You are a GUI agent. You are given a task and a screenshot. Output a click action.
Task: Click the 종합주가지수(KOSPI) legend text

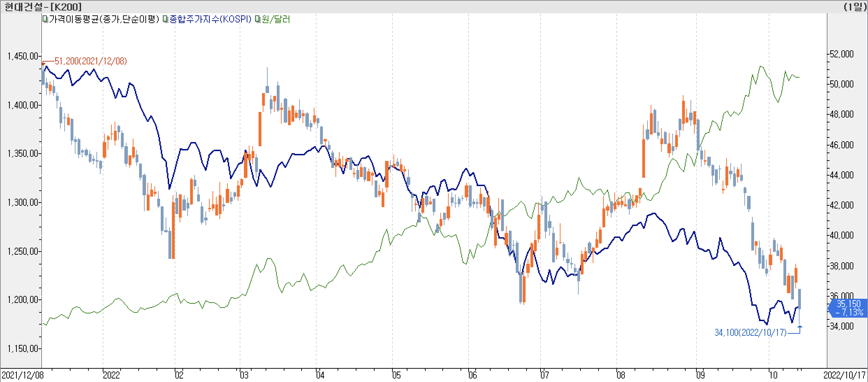click(x=210, y=20)
